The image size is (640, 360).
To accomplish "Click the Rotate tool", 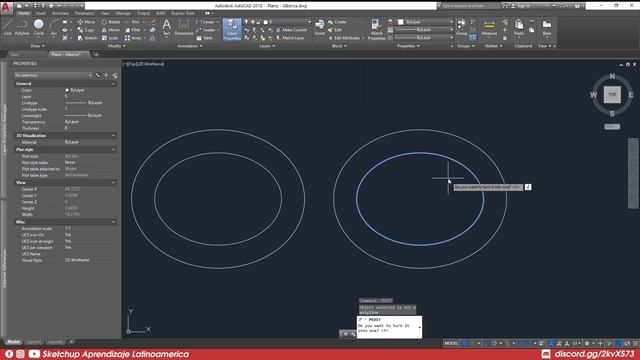I will pyautogui.click(x=111, y=22).
